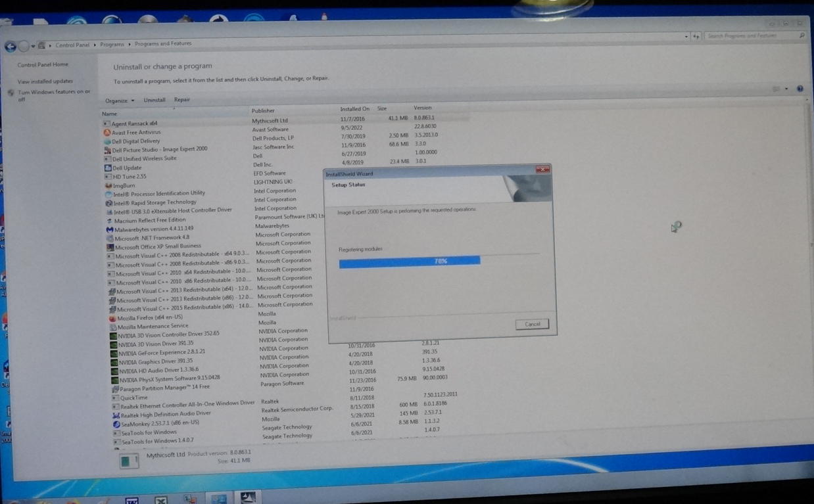The image size is (814, 504).
Task: Select the NVIDIA PhysX System Software icon
Action: (115, 379)
